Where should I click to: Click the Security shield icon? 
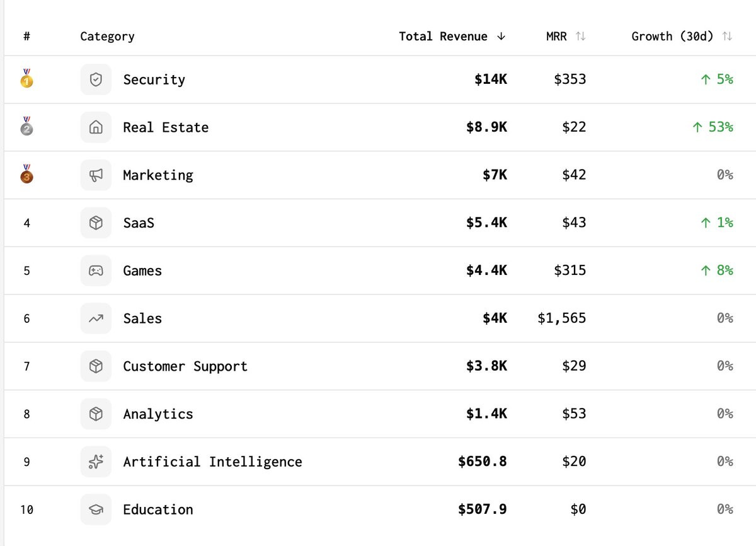click(96, 79)
